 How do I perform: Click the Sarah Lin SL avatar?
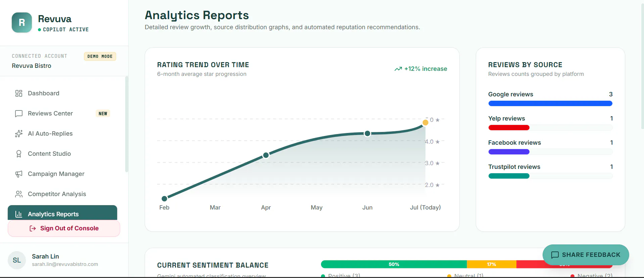[17, 260]
